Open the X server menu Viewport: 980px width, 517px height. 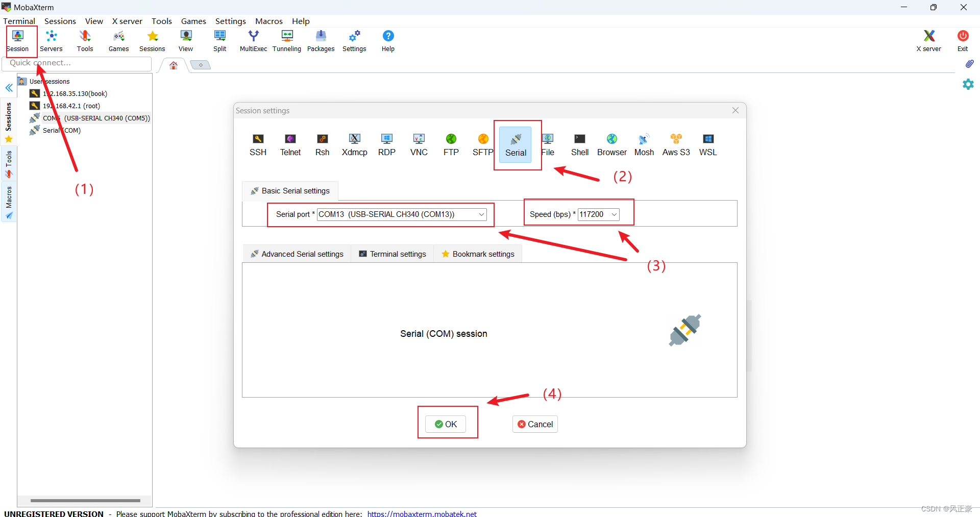point(127,21)
